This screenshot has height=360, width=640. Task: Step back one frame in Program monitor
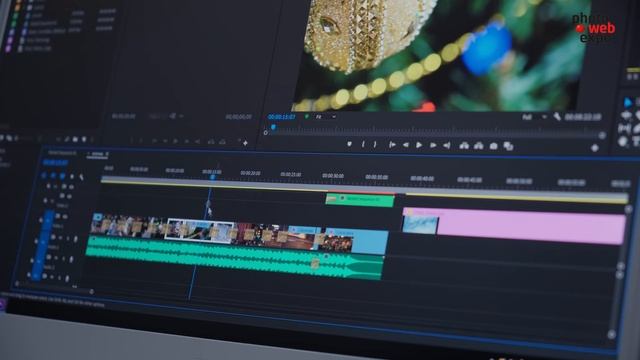tap(406, 145)
